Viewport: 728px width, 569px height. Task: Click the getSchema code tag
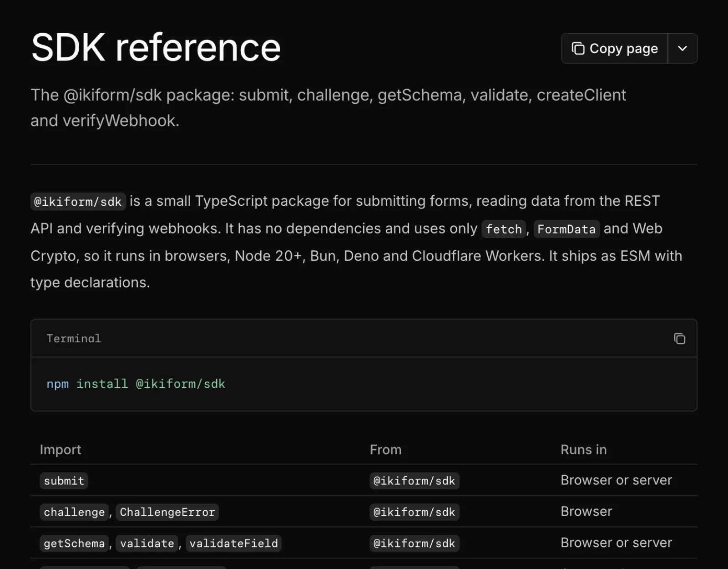74,544
